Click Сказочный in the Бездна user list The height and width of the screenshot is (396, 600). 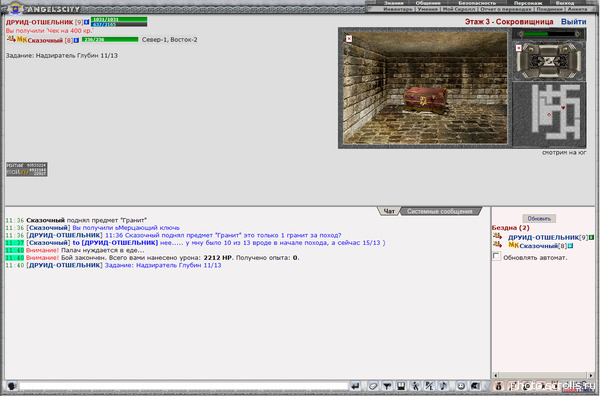click(538, 246)
